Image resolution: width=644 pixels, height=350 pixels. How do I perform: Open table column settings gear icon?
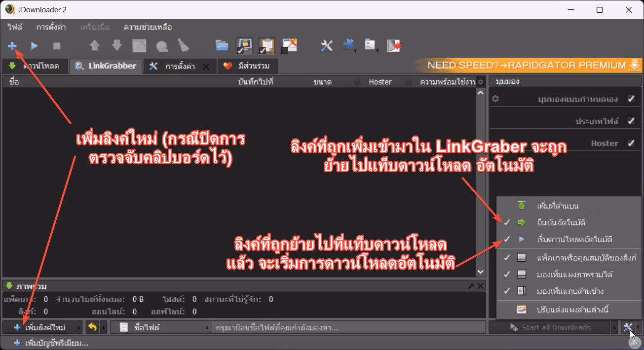click(480, 82)
